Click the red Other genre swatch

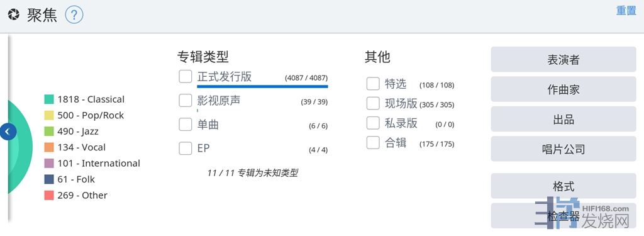(x=49, y=195)
